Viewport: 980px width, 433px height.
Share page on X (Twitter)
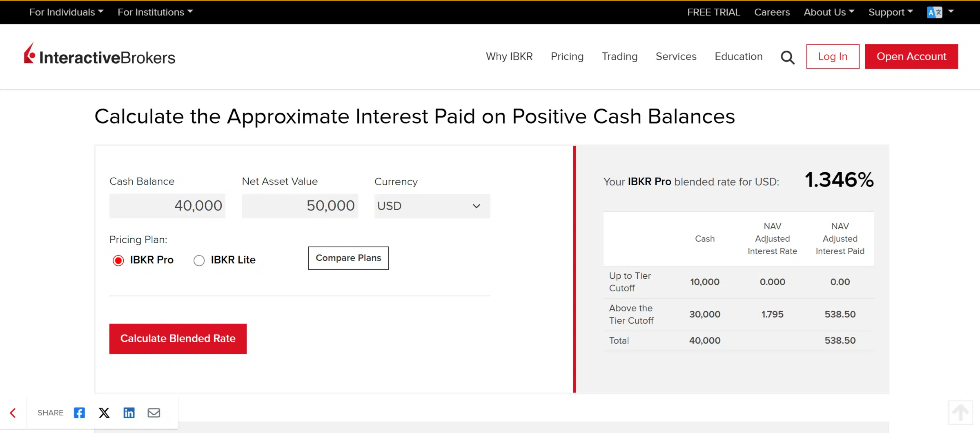click(104, 413)
